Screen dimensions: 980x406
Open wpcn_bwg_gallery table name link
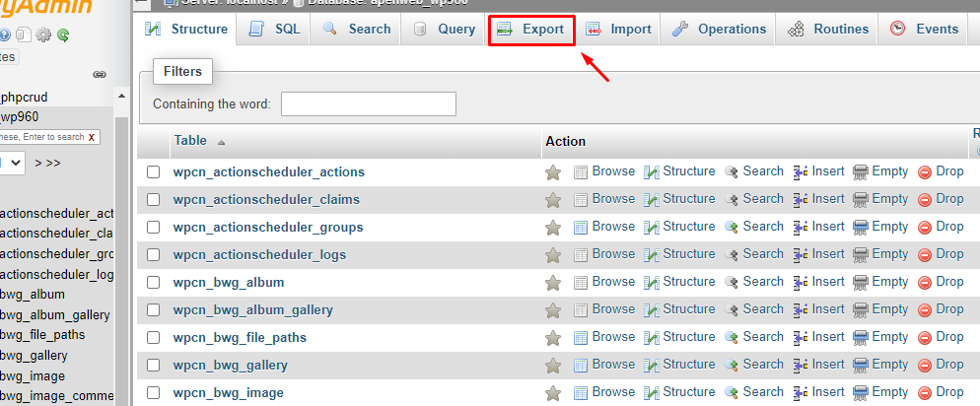tap(230, 366)
